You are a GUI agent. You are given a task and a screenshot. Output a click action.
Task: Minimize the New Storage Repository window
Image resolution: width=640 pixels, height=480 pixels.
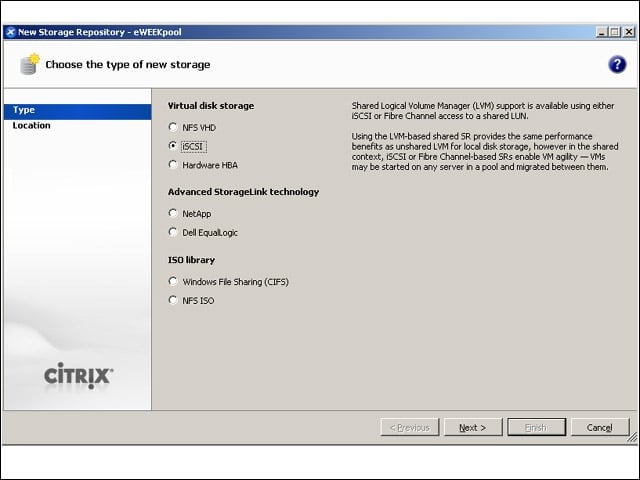click(x=602, y=32)
